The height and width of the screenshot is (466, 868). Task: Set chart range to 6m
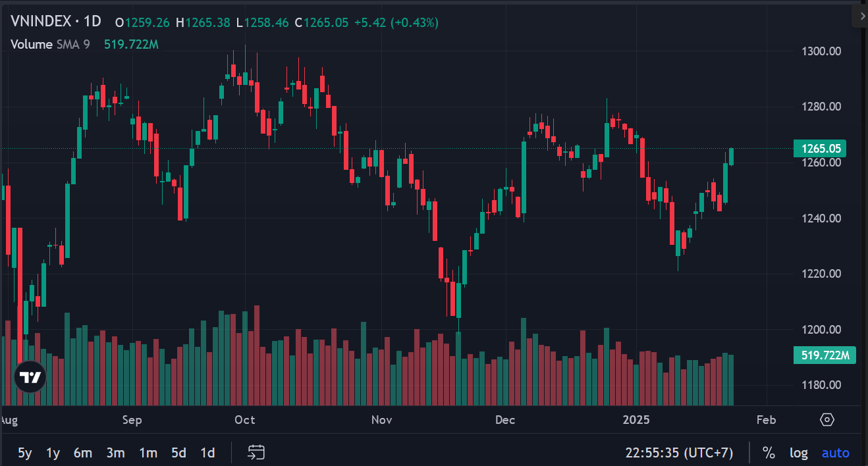pos(82,453)
